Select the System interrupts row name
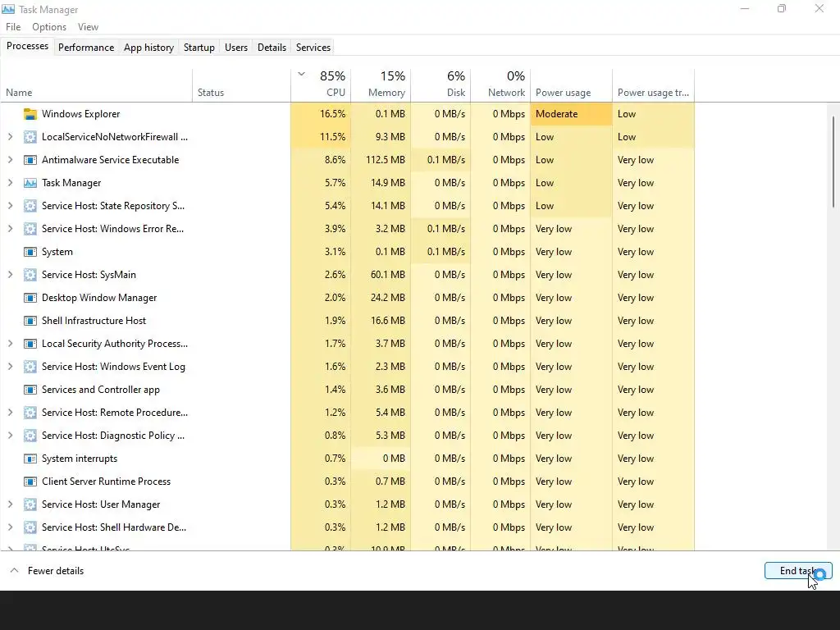The width and height of the screenshot is (840, 630). (80, 459)
